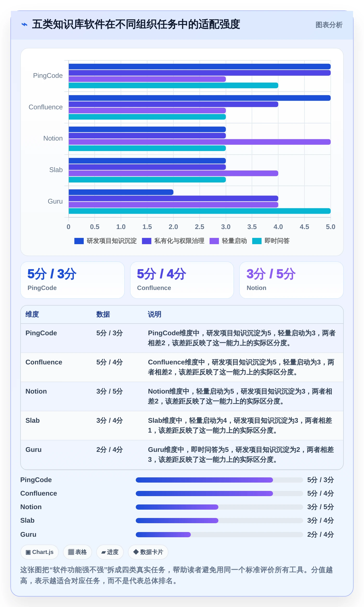This screenshot has height=607, width=364.
Task: Click the Slab progress bar
Action: (219, 521)
